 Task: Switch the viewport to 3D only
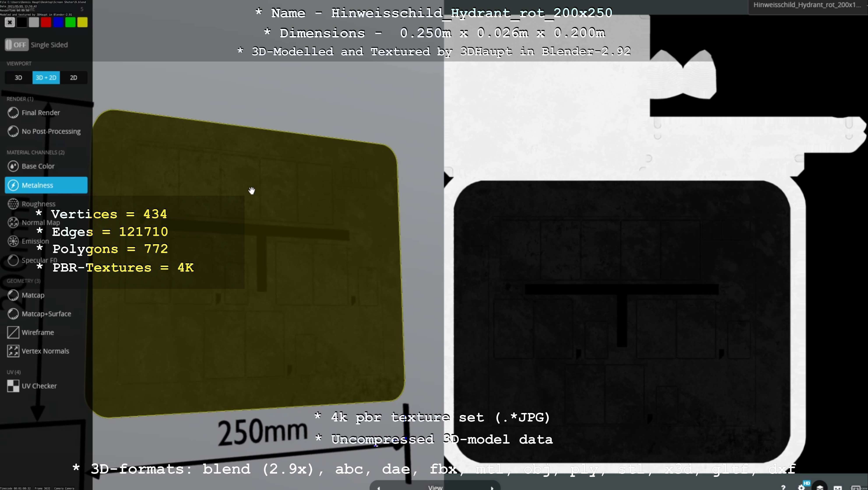point(19,77)
